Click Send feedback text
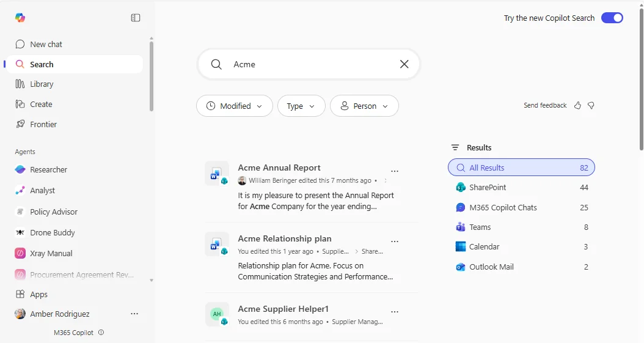This screenshot has width=644, height=343. click(x=545, y=106)
